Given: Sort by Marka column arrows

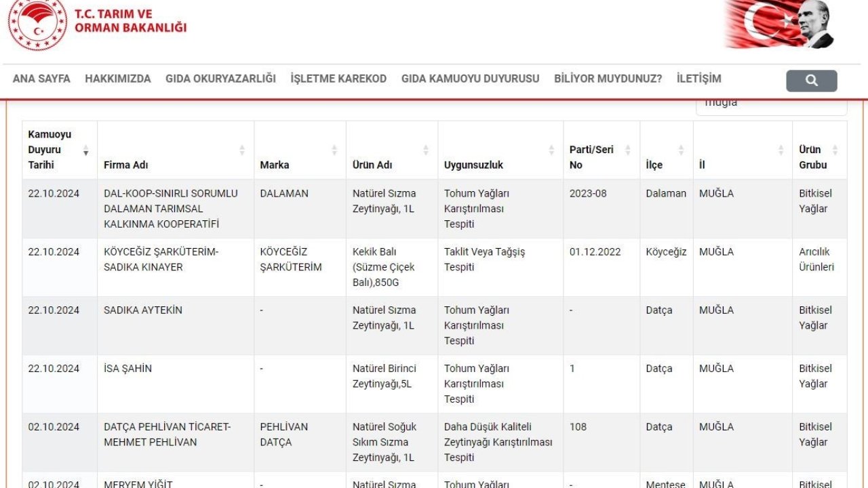Looking at the screenshot, I should 334,150.
